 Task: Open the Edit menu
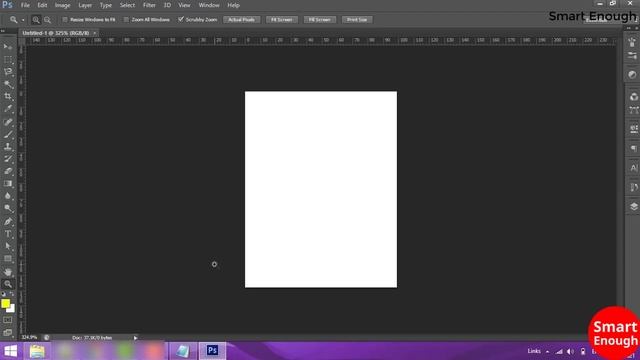coord(42,5)
